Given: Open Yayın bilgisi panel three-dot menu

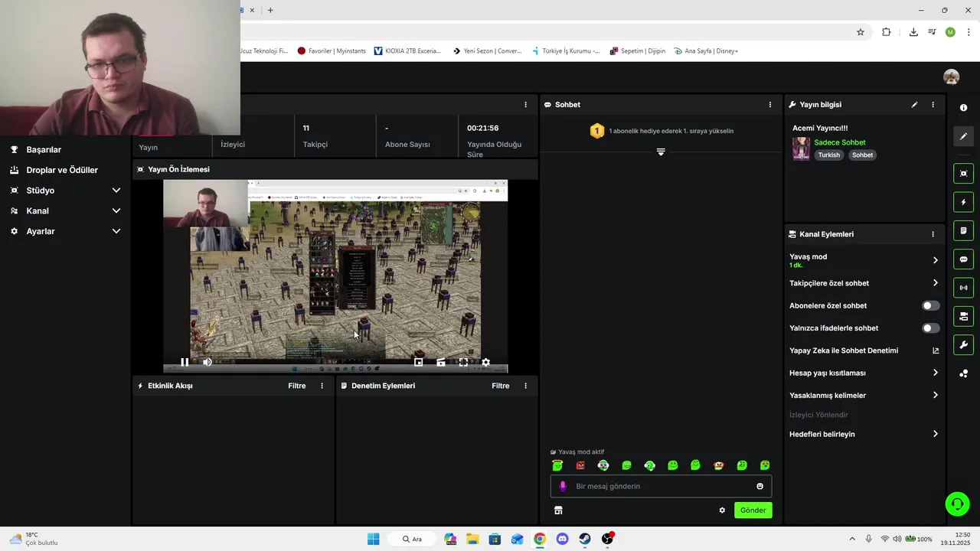Looking at the screenshot, I should point(933,105).
